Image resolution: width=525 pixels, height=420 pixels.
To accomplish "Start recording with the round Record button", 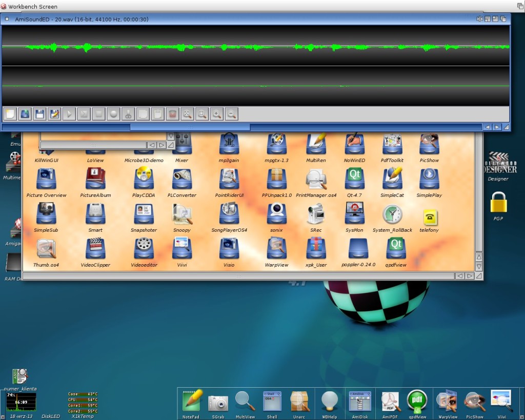I will point(113,114).
